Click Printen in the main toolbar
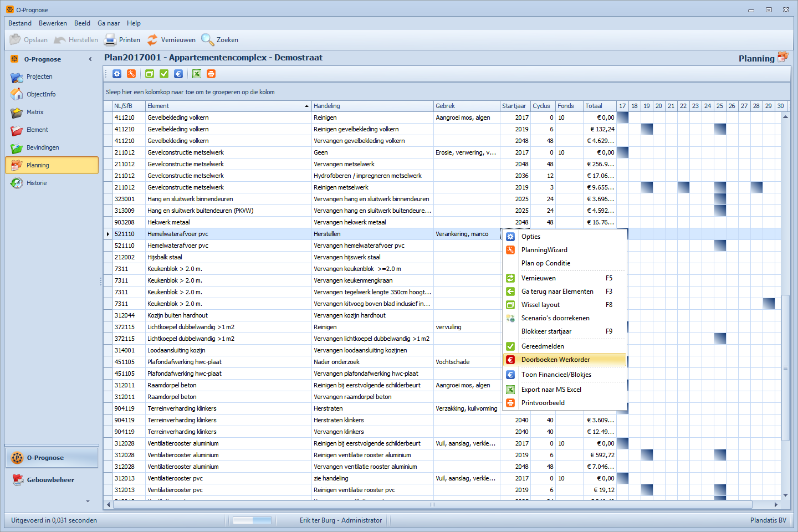Screen dimensions: 798x532 pyautogui.click(x=122, y=40)
